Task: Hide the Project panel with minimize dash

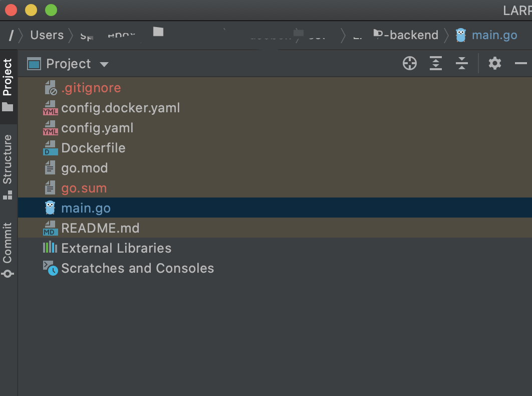Action: (x=521, y=64)
